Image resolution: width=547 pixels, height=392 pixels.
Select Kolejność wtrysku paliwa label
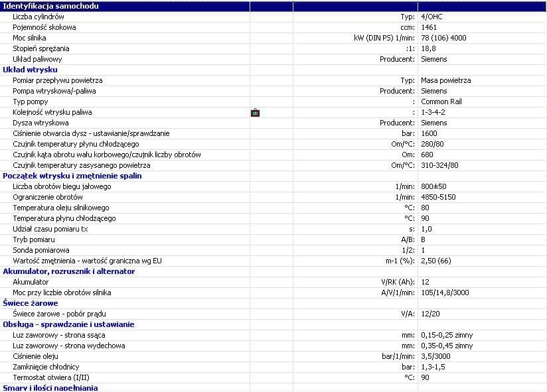point(52,112)
